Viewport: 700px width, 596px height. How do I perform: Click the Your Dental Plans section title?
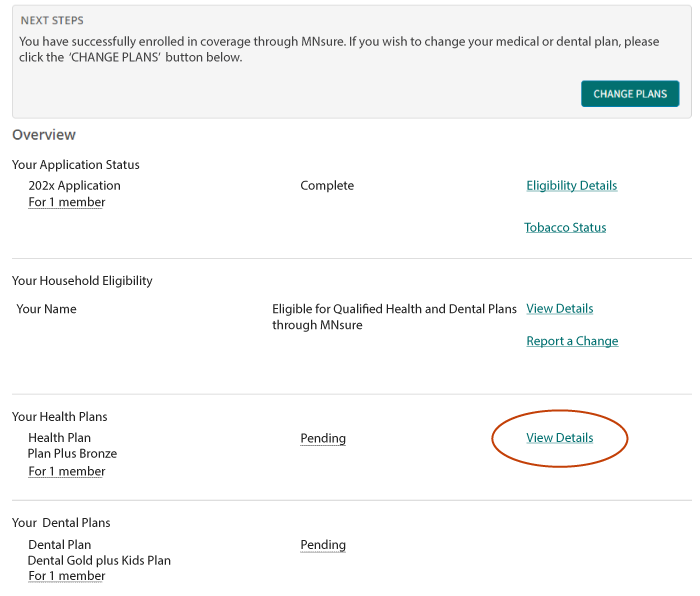pyautogui.click(x=61, y=523)
